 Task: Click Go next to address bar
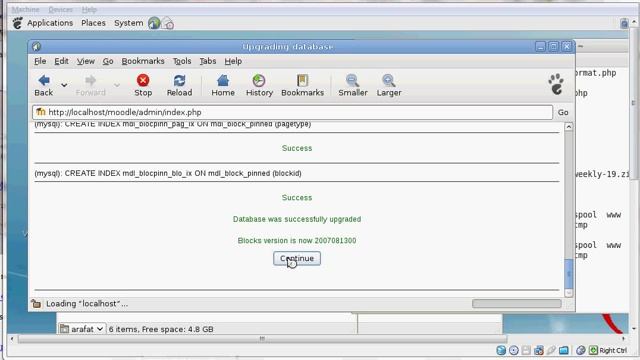(563, 112)
